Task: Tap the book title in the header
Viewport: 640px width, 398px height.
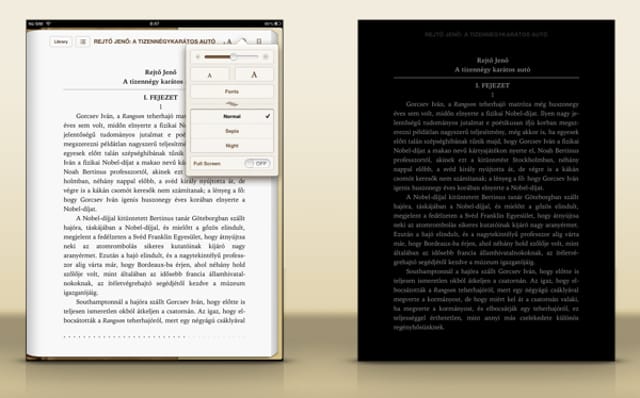Action: [x=155, y=42]
